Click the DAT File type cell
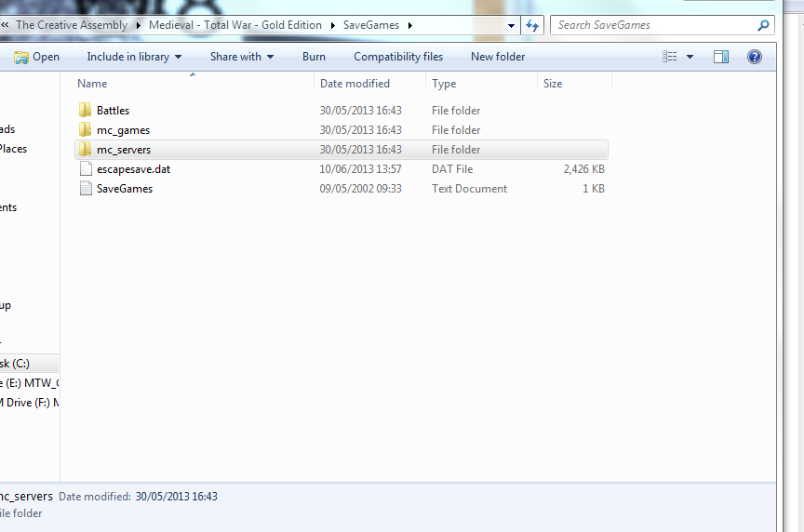The width and height of the screenshot is (804, 532). [452, 169]
